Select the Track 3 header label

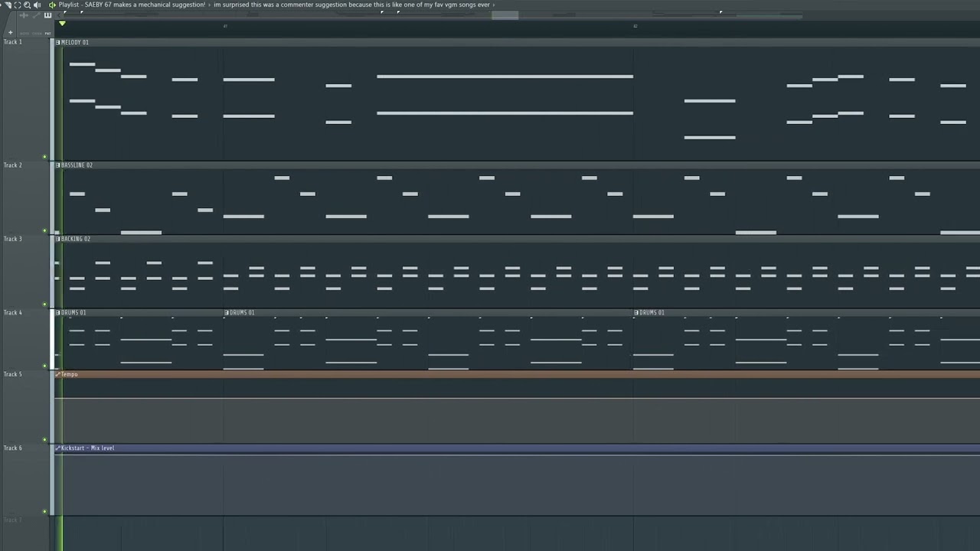pos(13,239)
